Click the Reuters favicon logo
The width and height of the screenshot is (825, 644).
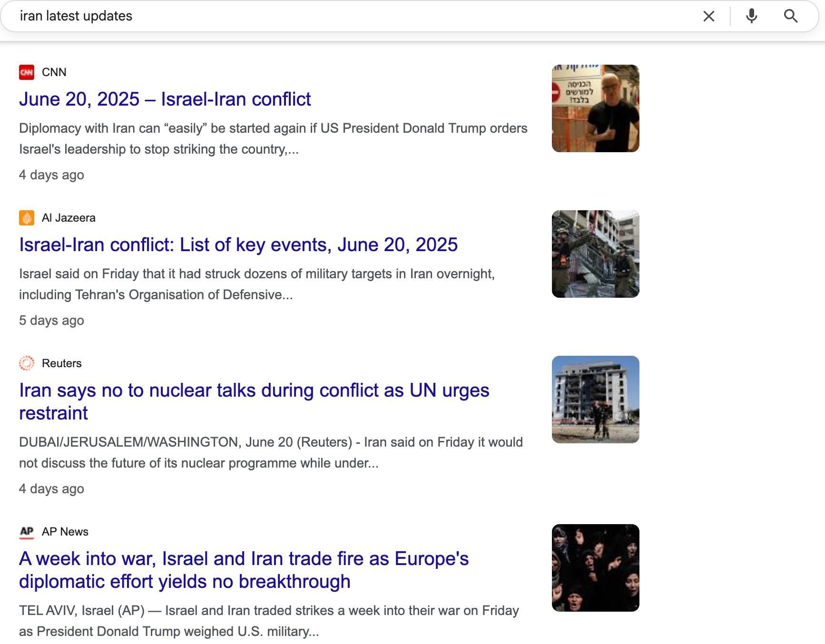pos(27,363)
